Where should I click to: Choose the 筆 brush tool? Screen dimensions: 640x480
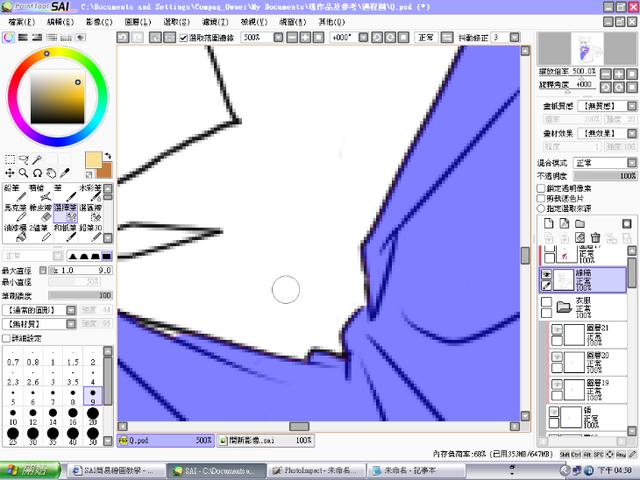pyautogui.click(x=65, y=193)
